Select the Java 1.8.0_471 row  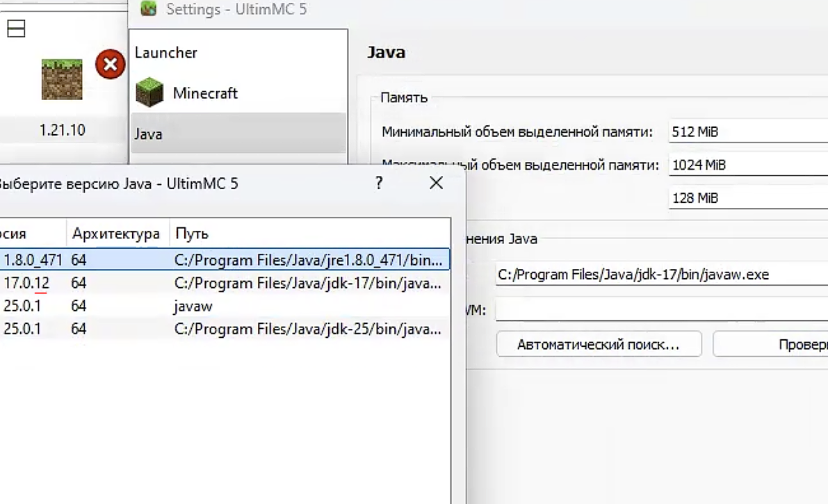coord(222,260)
